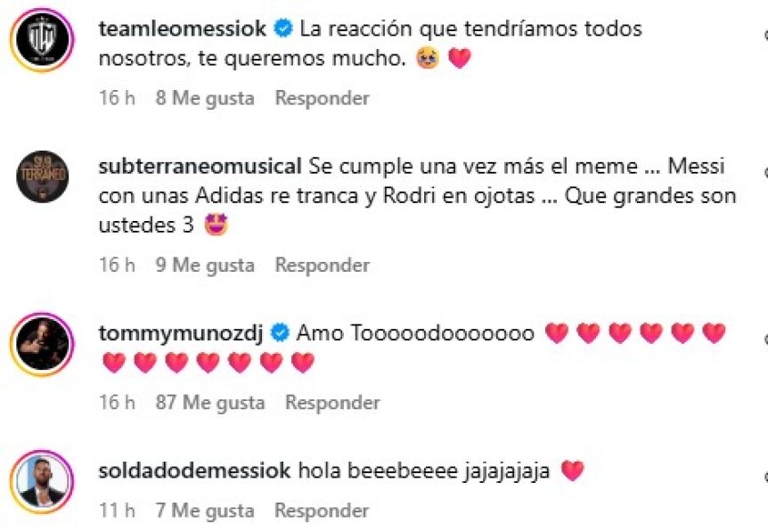View the 87 Me gusta likes

(x=210, y=403)
